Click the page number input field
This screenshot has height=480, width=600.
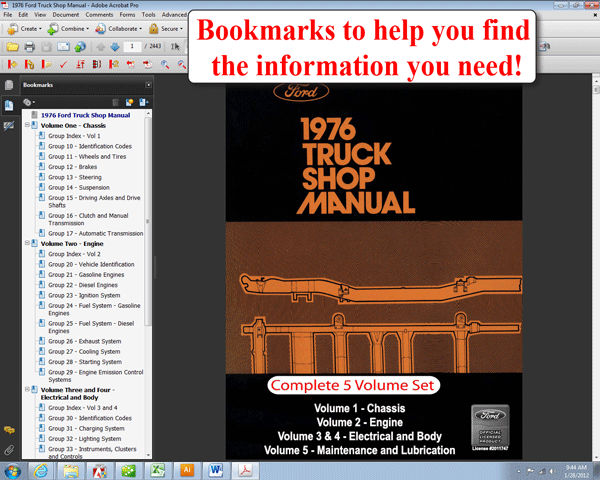point(132,46)
